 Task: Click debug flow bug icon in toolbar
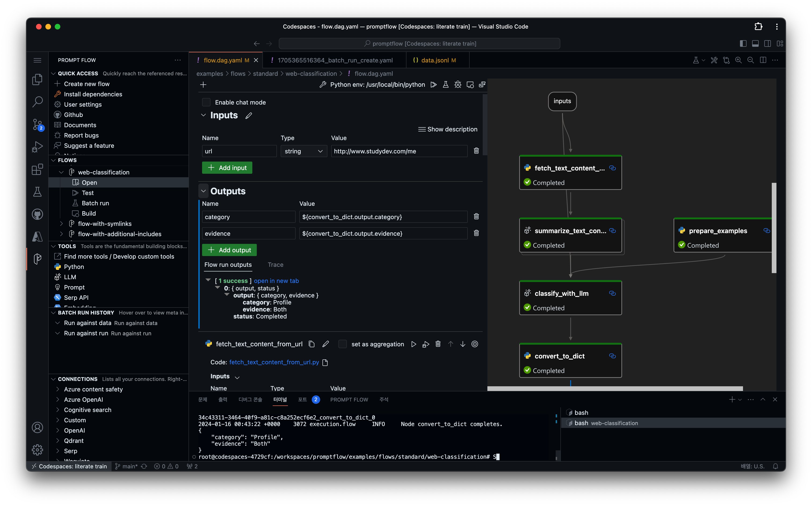click(x=457, y=85)
